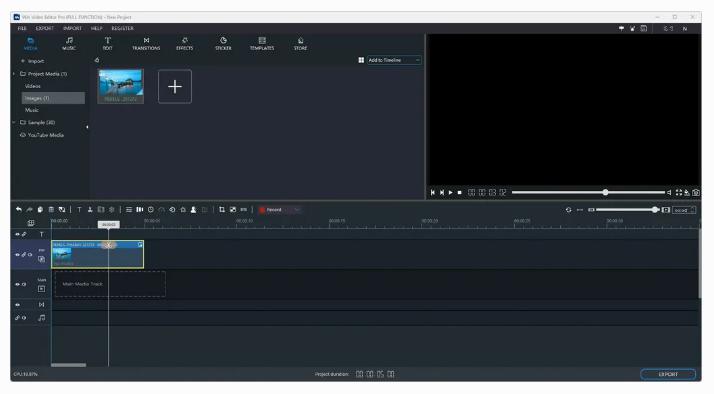Toggle lock on the text track
This screenshot has height=394, width=714.
tap(24, 235)
